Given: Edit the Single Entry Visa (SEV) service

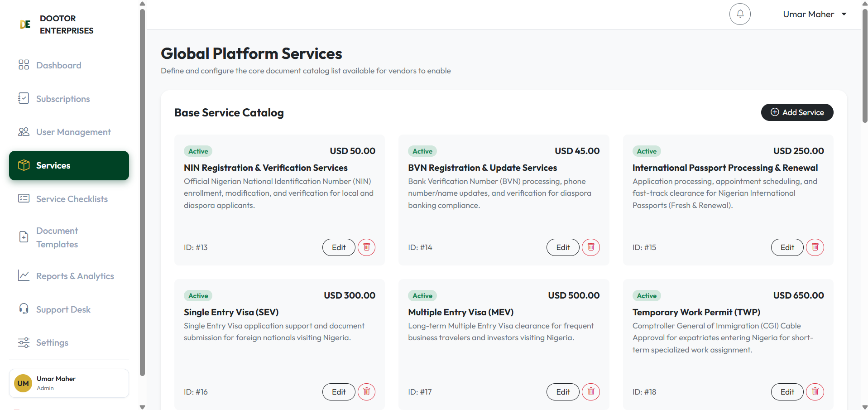Looking at the screenshot, I should pyautogui.click(x=339, y=392).
